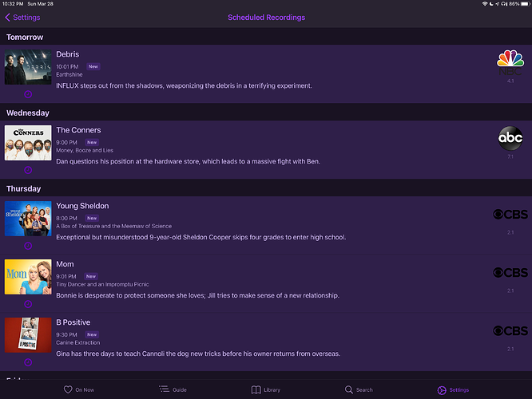This screenshot has width=532, height=399.
Task: Click the CBS logo beside Mom
Action: (510, 272)
